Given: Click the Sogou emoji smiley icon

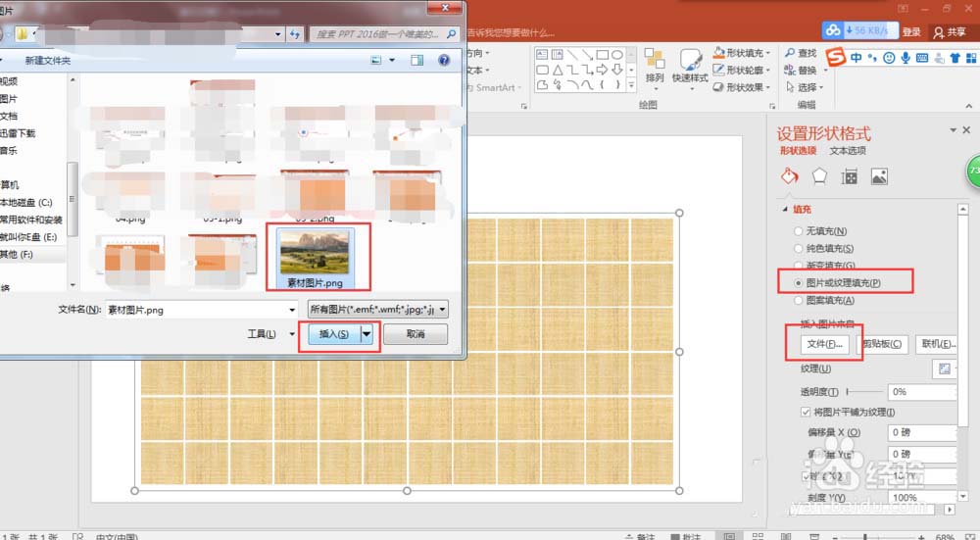Looking at the screenshot, I should (x=889, y=58).
